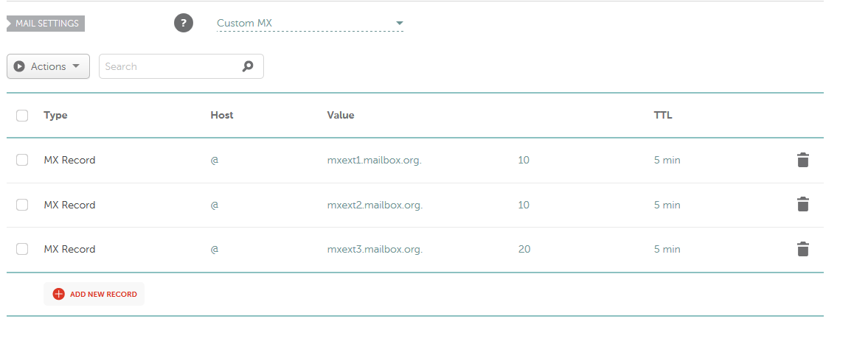The height and width of the screenshot is (355, 868).
Task: Edit the mxext1.mailbox.org value
Action: click(x=374, y=160)
